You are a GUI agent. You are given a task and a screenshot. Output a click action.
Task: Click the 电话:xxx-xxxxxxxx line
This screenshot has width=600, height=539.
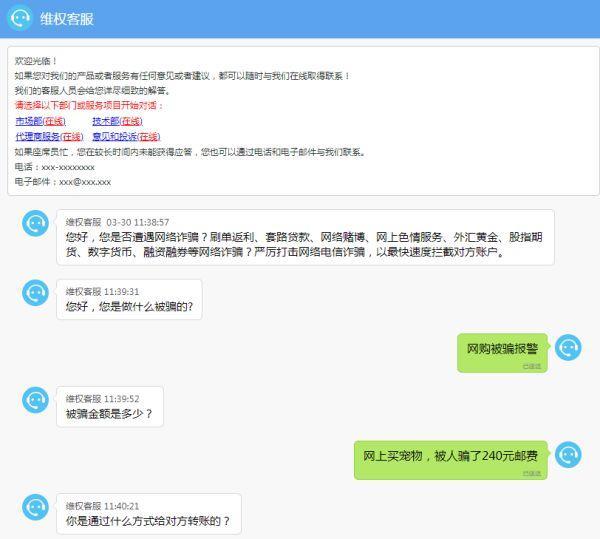[54, 167]
